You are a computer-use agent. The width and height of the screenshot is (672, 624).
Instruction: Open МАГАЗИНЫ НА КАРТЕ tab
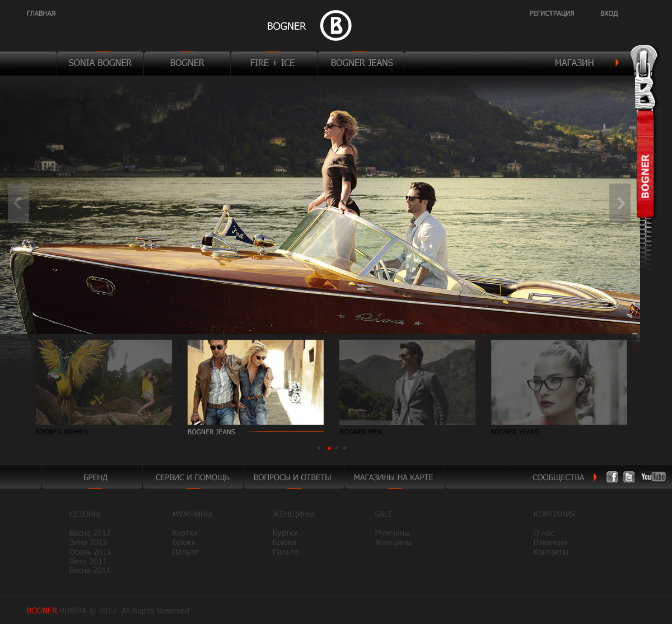pos(394,477)
